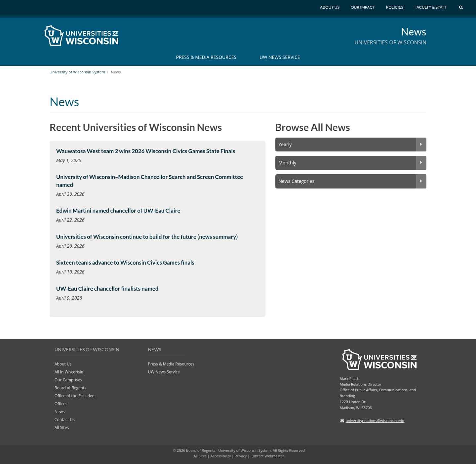Expand the News Categories arrow button
The height and width of the screenshot is (464, 476).
tap(421, 181)
